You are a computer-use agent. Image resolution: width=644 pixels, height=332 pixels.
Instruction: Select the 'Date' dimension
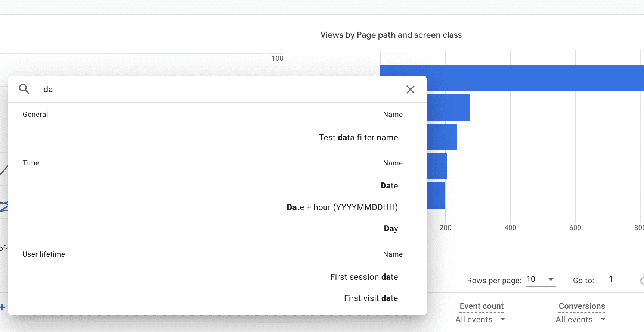(x=389, y=185)
